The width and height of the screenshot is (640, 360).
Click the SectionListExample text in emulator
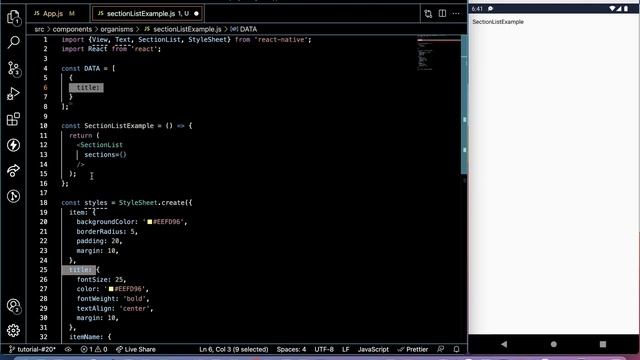click(x=498, y=22)
